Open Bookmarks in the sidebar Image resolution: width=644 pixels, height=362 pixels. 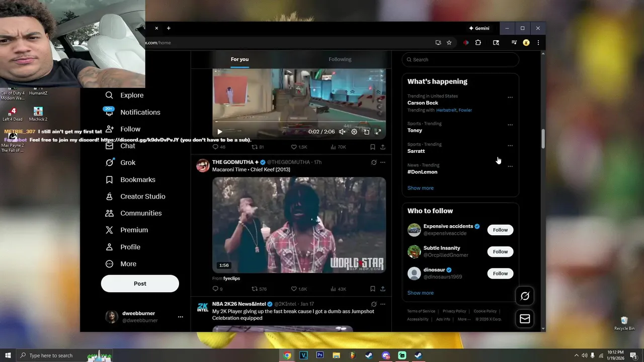point(130,179)
